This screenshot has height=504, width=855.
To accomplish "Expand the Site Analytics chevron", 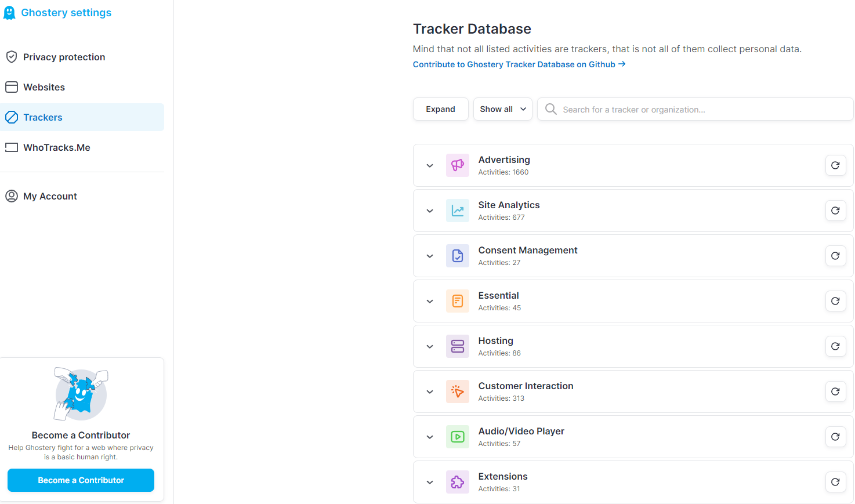I will click(x=430, y=211).
